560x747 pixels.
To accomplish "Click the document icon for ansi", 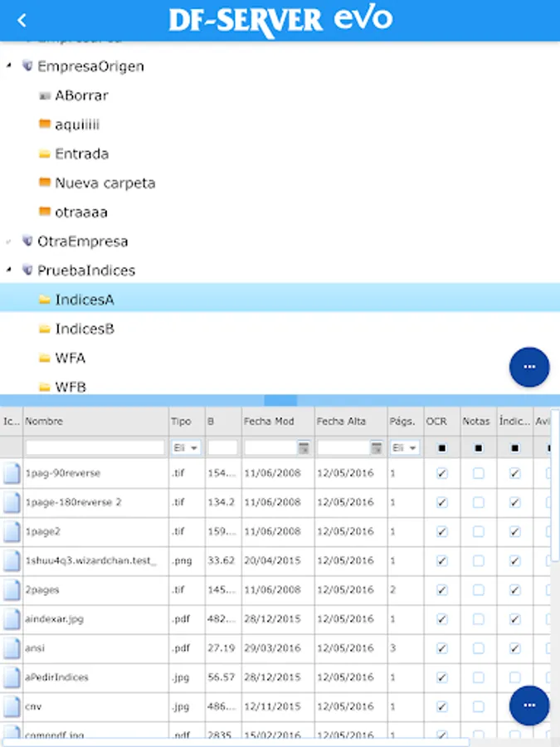I will click(x=12, y=648).
